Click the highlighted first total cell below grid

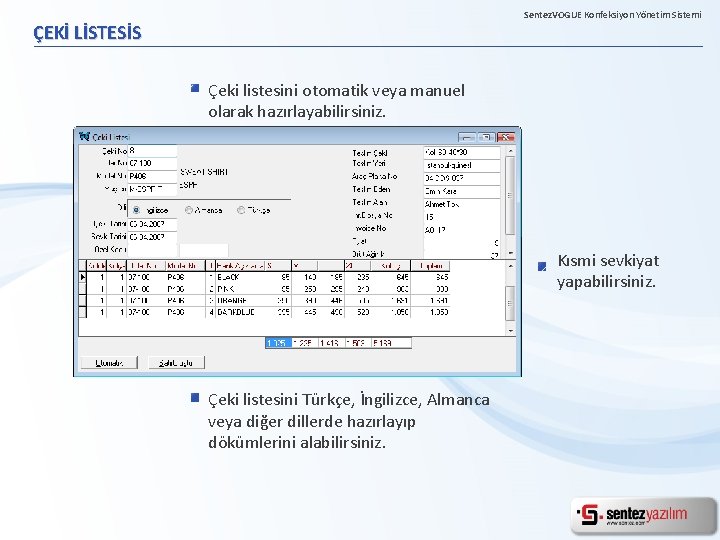pos(278,343)
